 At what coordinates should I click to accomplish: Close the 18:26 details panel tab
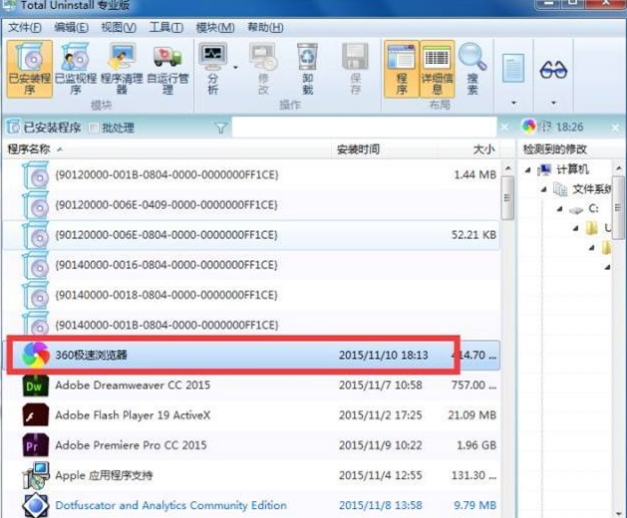(615, 128)
